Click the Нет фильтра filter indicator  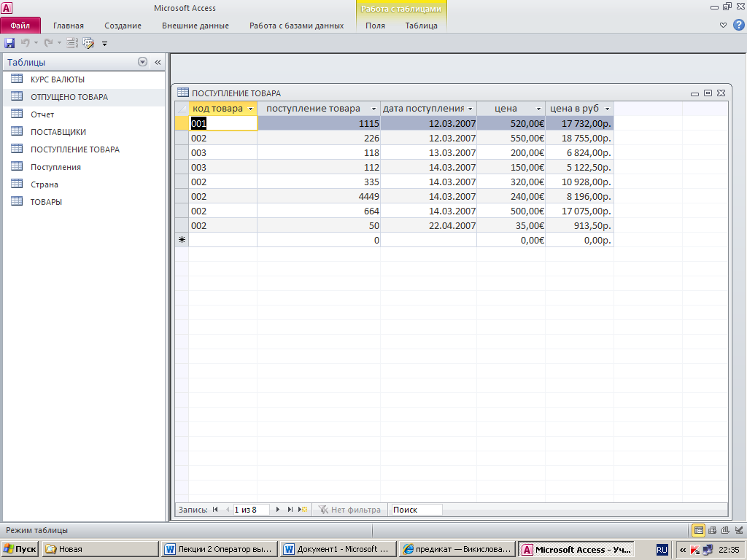click(x=349, y=510)
